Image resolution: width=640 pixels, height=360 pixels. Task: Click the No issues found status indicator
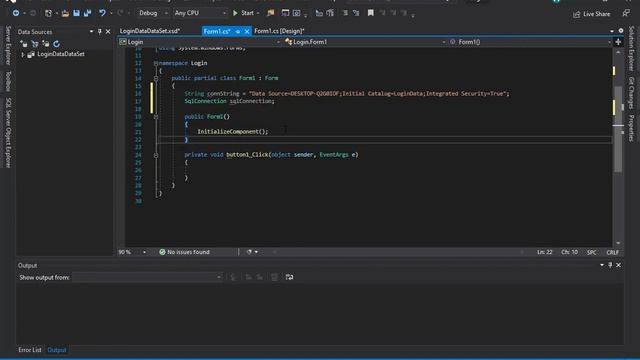pos(184,252)
